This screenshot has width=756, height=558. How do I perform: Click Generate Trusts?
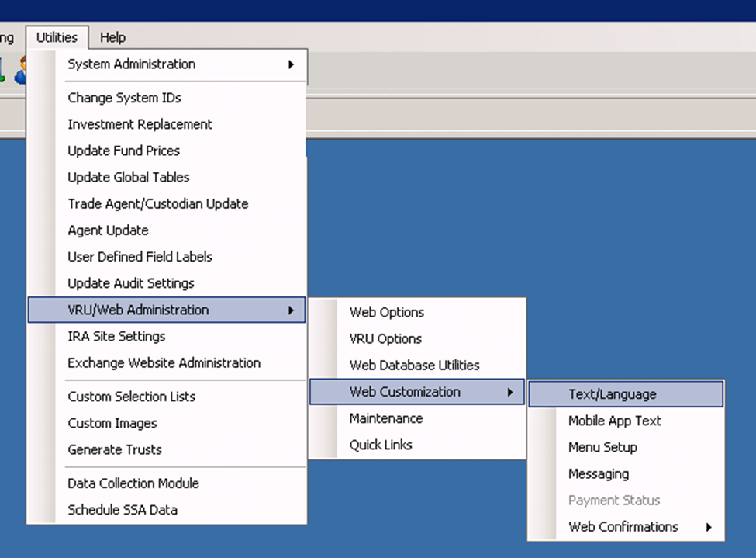[x=167, y=450]
